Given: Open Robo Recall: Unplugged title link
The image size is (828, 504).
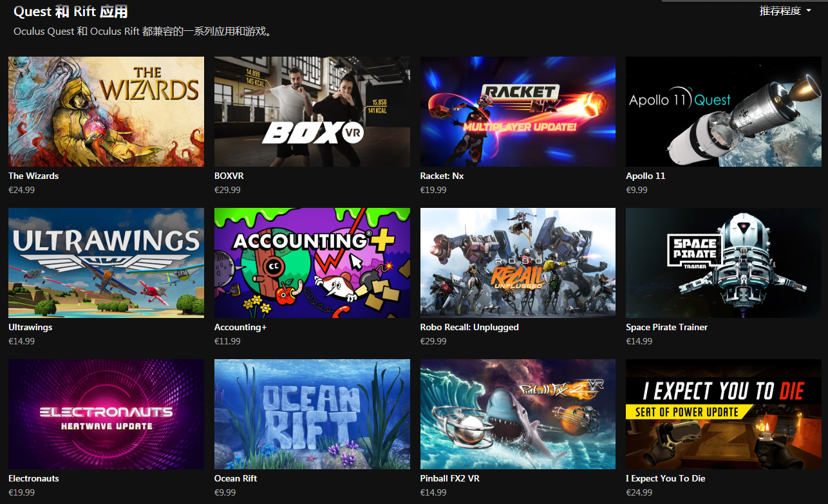Looking at the screenshot, I should [469, 327].
